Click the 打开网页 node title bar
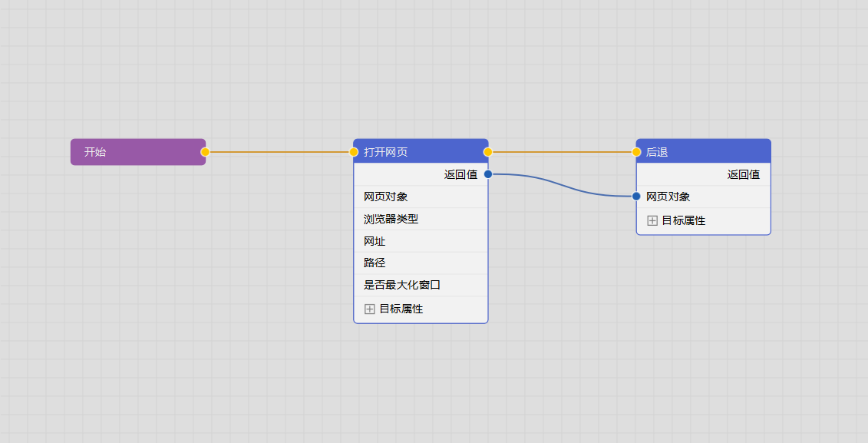 click(x=421, y=151)
